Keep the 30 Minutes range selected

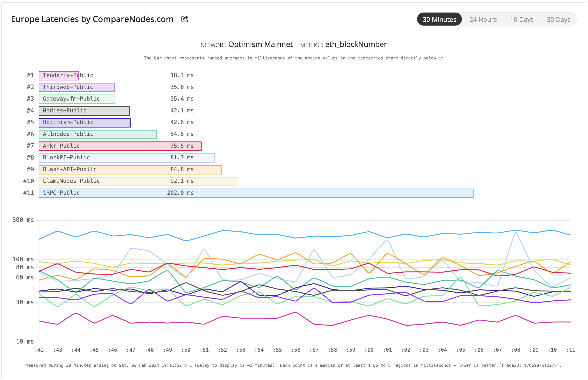[439, 19]
